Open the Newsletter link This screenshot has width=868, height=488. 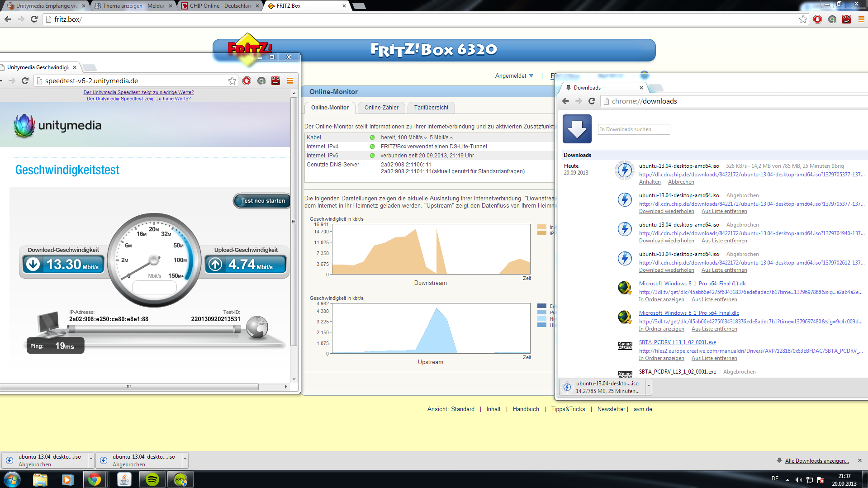[611, 409]
